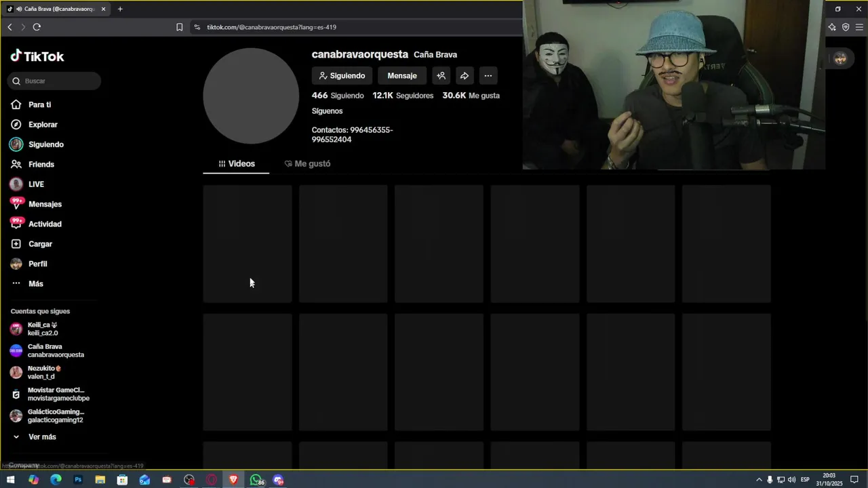This screenshot has height=488, width=868.
Task: Click the Contactos phone number text
Action: coord(352,135)
